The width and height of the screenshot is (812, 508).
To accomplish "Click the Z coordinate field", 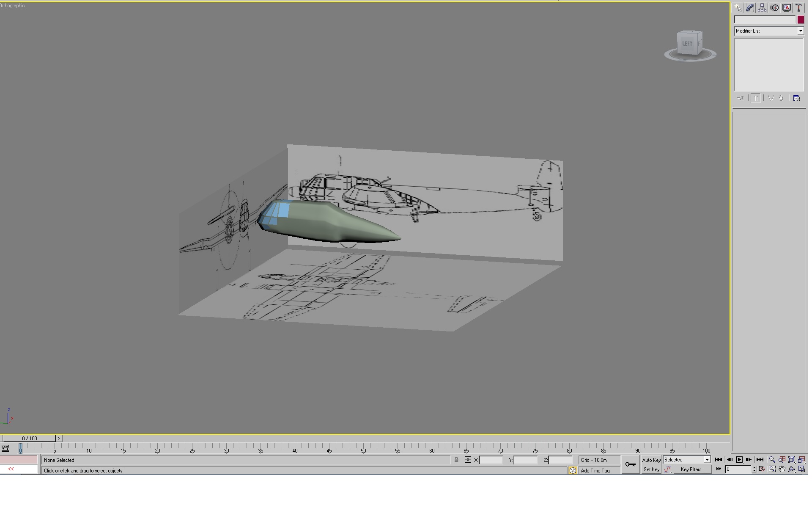I will 560,460.
